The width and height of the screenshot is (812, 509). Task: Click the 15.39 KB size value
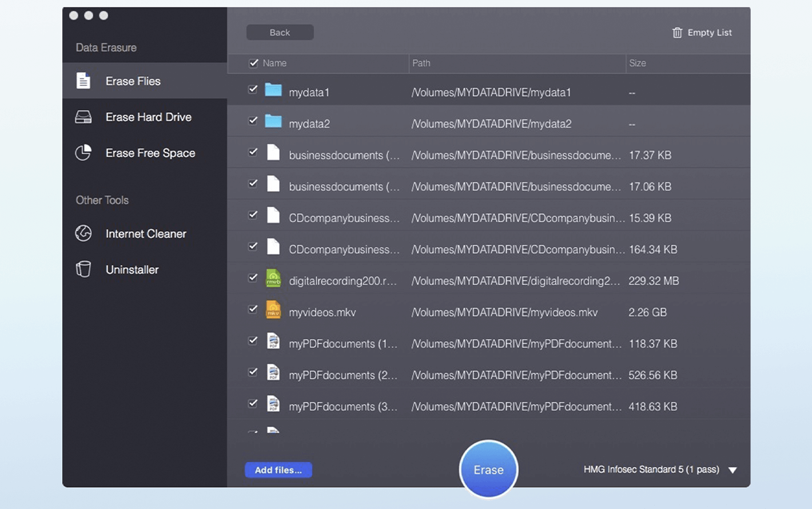pyautogui.click(x=650, y=218)
